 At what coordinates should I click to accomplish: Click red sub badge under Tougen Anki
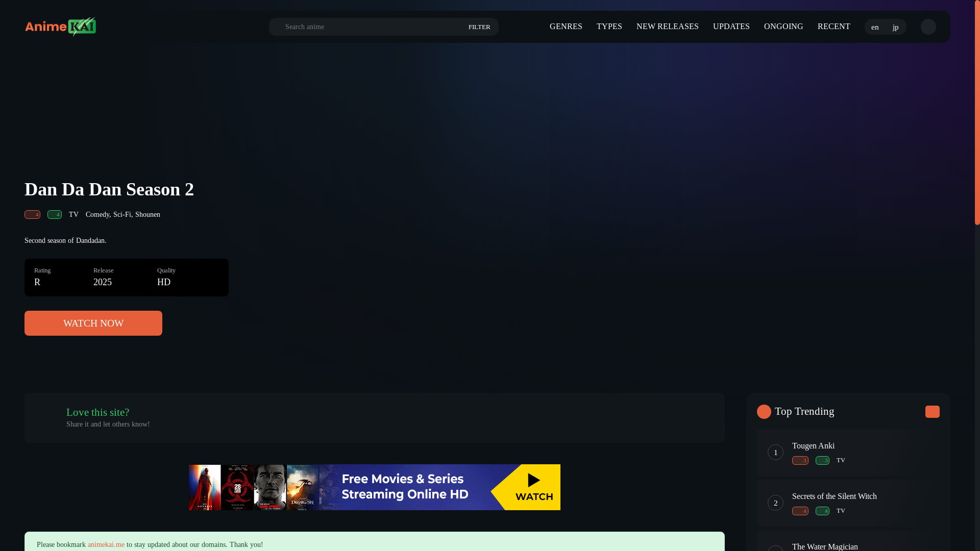[x=800, y=460]
